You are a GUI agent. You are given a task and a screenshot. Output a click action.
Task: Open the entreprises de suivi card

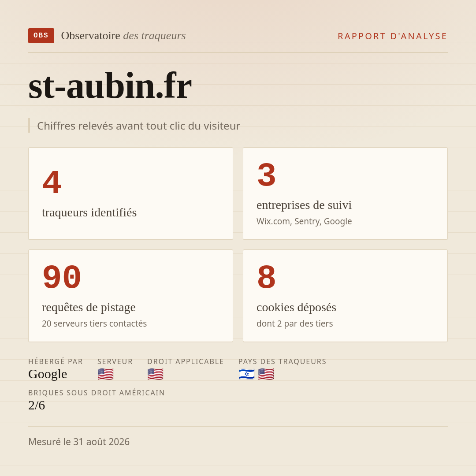coord(345,193)
